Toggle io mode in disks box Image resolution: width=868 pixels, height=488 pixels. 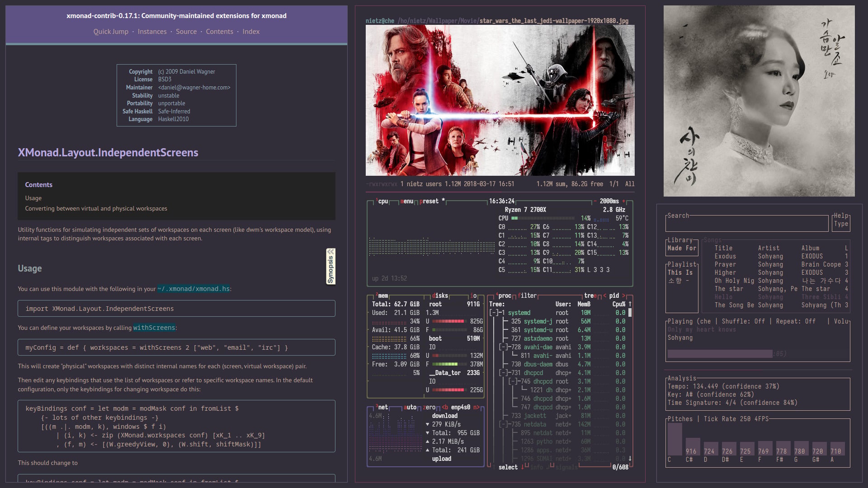[x=474, y=296]
